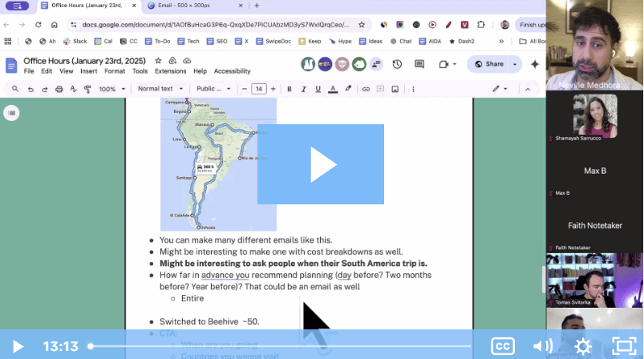Screen dimensions: 644x359
Task: Click the print icon in toolbar
Action: pos(59,89)
